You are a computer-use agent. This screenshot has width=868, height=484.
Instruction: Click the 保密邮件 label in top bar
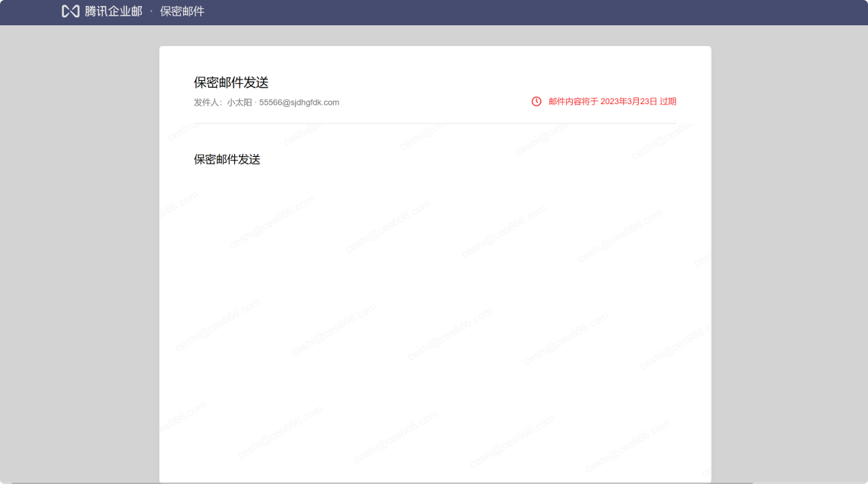tap(182, 11)
